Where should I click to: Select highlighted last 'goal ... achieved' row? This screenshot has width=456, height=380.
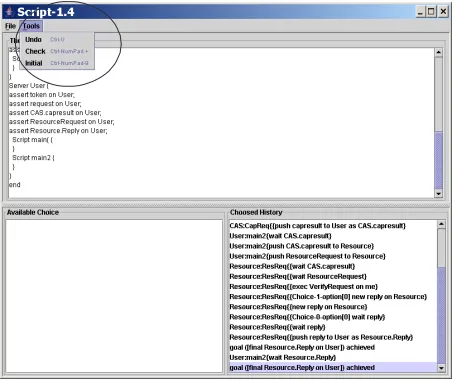point(333,368)
